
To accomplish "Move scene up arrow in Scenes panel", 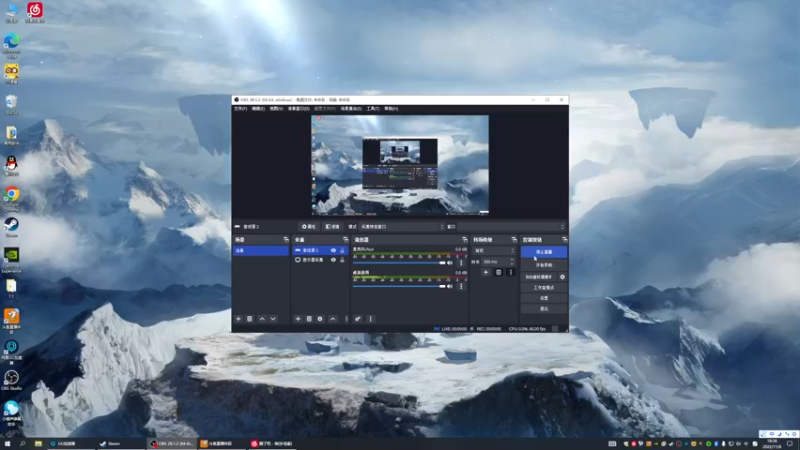I will (x=262, y=319).
